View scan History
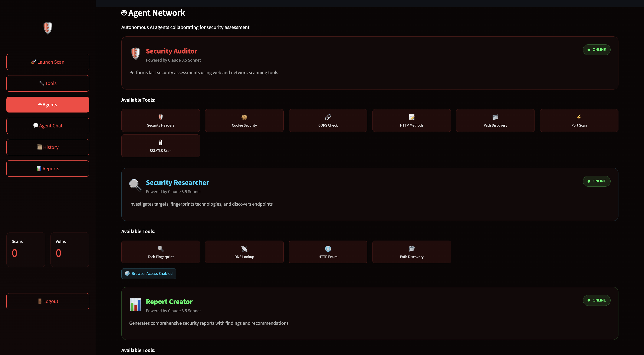This screenshot has width=644, height=355. (x=48, y=147)
